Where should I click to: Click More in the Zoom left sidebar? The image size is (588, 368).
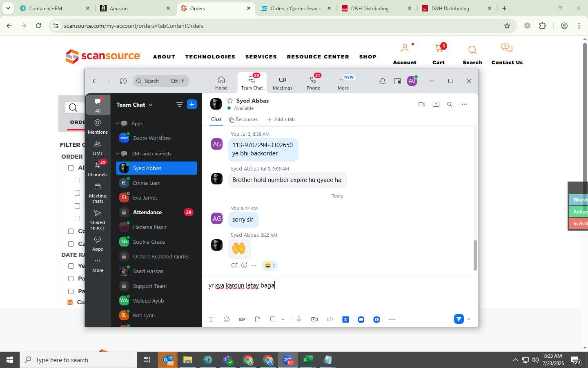(x=98, y=265)
